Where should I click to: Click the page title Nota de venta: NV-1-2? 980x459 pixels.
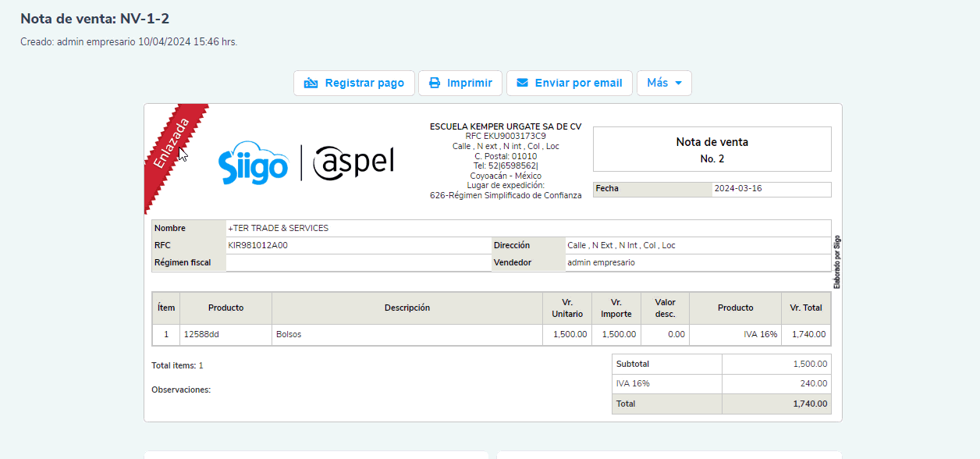94,19
